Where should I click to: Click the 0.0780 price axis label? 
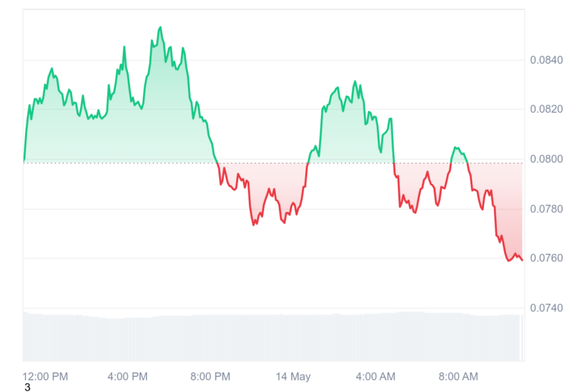point(546,209)
